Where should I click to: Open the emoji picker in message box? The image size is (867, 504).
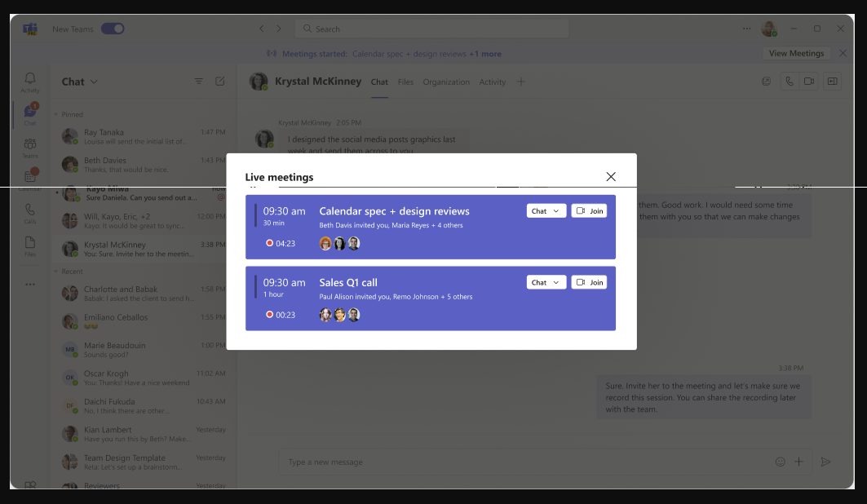(x=780, y=462)
